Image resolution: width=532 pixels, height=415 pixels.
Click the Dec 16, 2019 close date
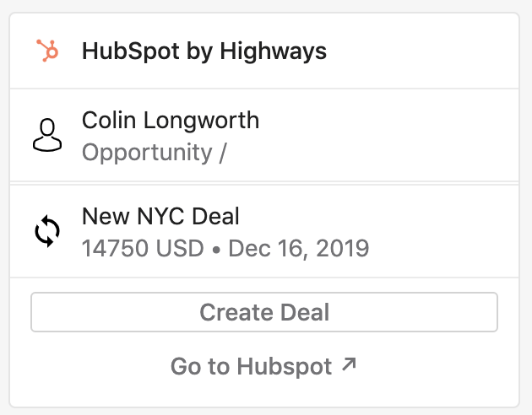click(299, 248)
